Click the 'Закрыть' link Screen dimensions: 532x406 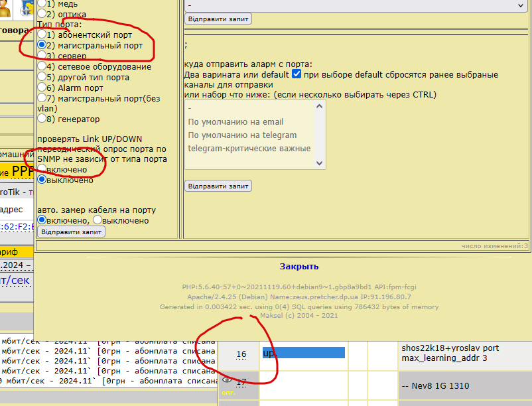click(x=299, y=267)
